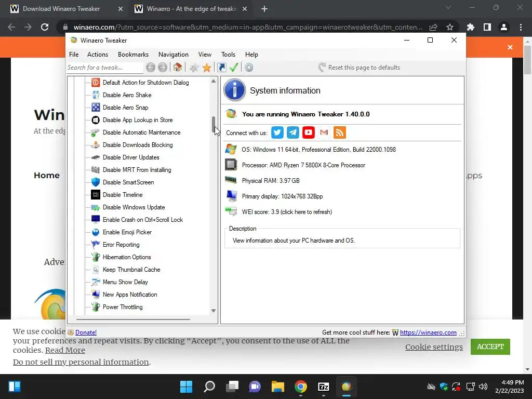Viewport: 532px width, 399px height.
Task: Open the Navigation menu
Action: click(174, 54)
